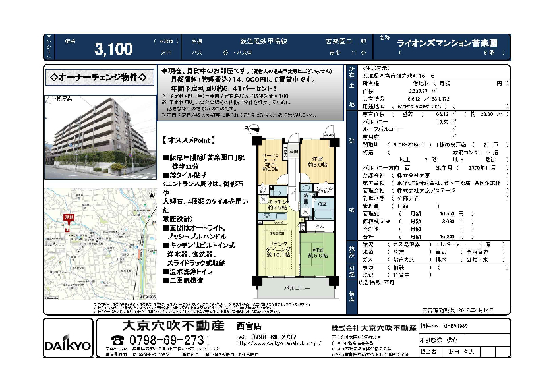Open the www.daikyo-anabuki.co.jp website link
Image resolution: width=555 pixels, height=392 pixels.
(x=278, y=343)
